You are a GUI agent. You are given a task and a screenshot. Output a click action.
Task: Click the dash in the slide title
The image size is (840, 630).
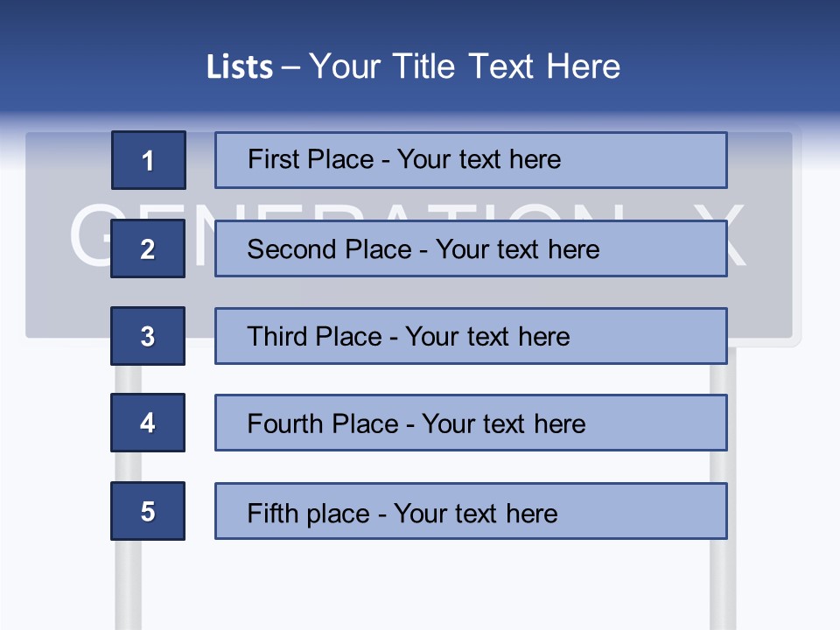click(x=290, y=67)
